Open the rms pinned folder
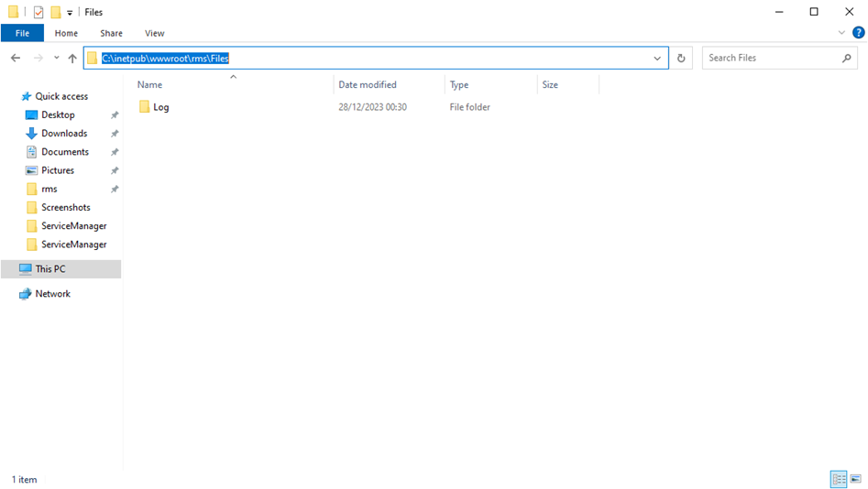868x489 pixels. point(49,190)
